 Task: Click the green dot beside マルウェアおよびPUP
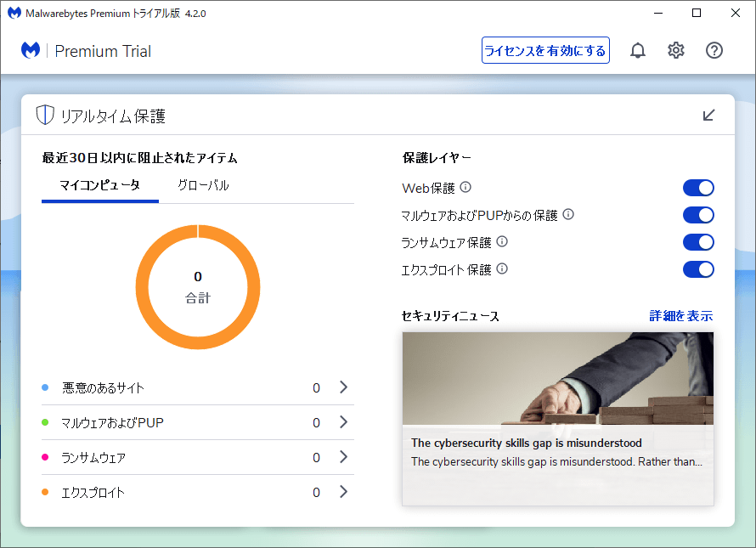pyautogui.click(x=45, y=422)
